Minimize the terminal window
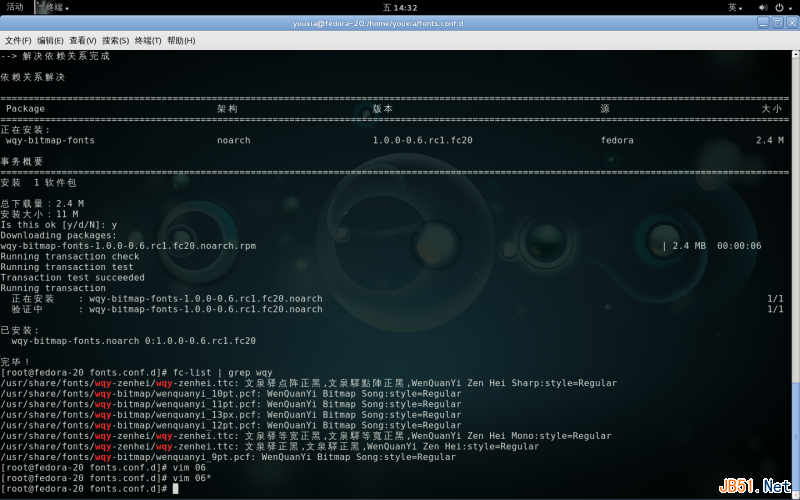 [763, 23]
